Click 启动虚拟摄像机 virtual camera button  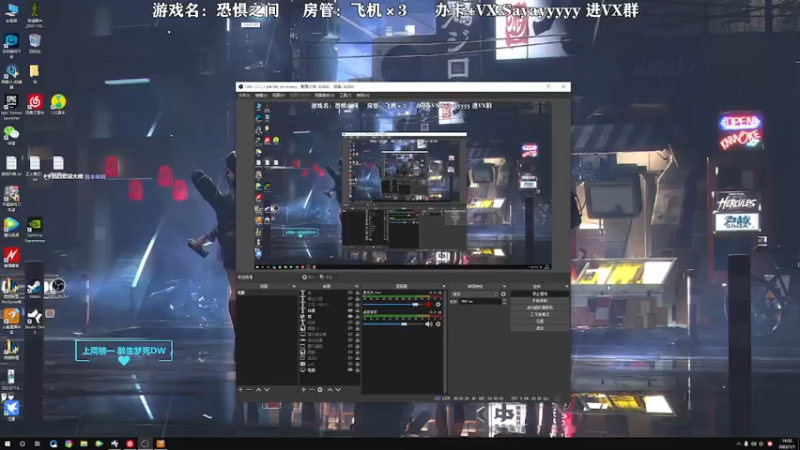point(540,308)
